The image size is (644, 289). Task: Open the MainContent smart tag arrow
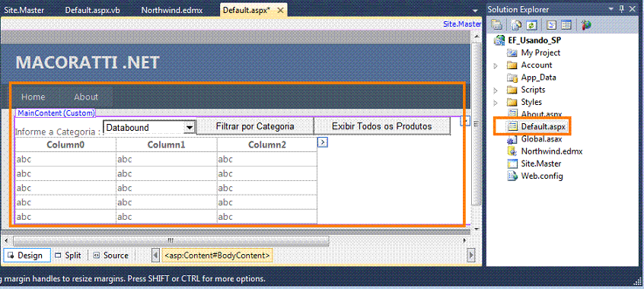point(464,120)
